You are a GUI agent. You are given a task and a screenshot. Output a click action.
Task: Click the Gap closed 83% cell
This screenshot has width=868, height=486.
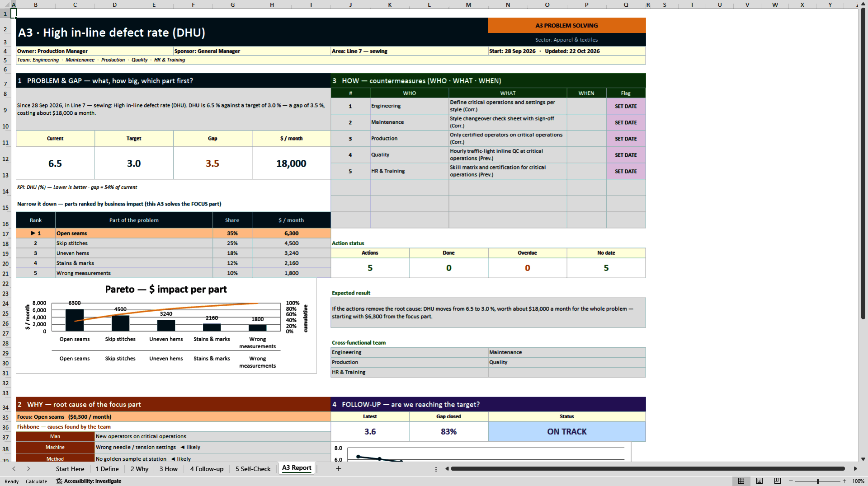tap(448, 432)
